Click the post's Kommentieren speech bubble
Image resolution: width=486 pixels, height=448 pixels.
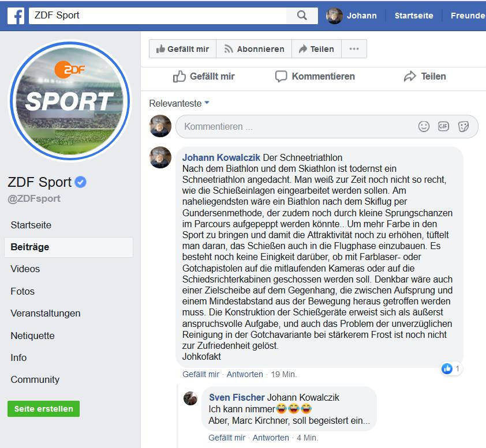pyautogui.click(x=315, y=77)
